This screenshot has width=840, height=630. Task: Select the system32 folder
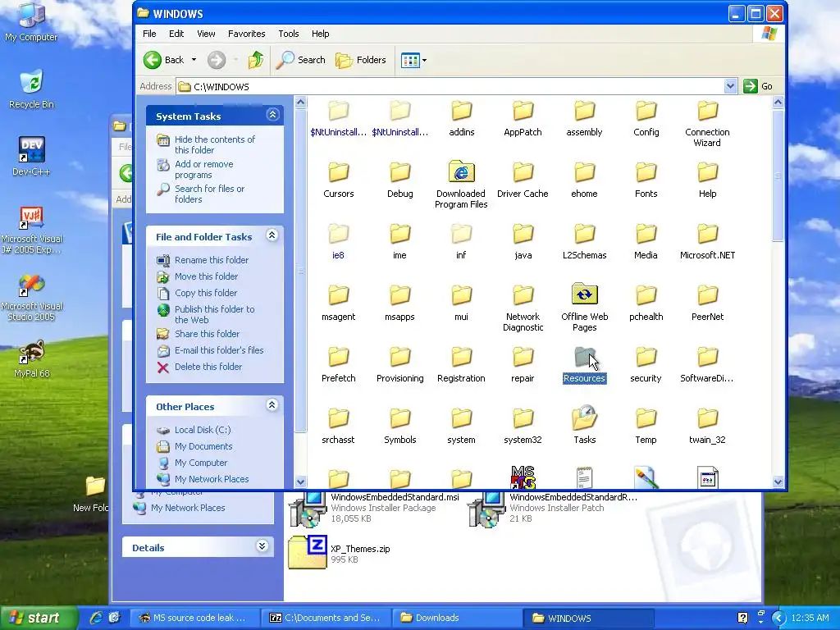[523, 424]
